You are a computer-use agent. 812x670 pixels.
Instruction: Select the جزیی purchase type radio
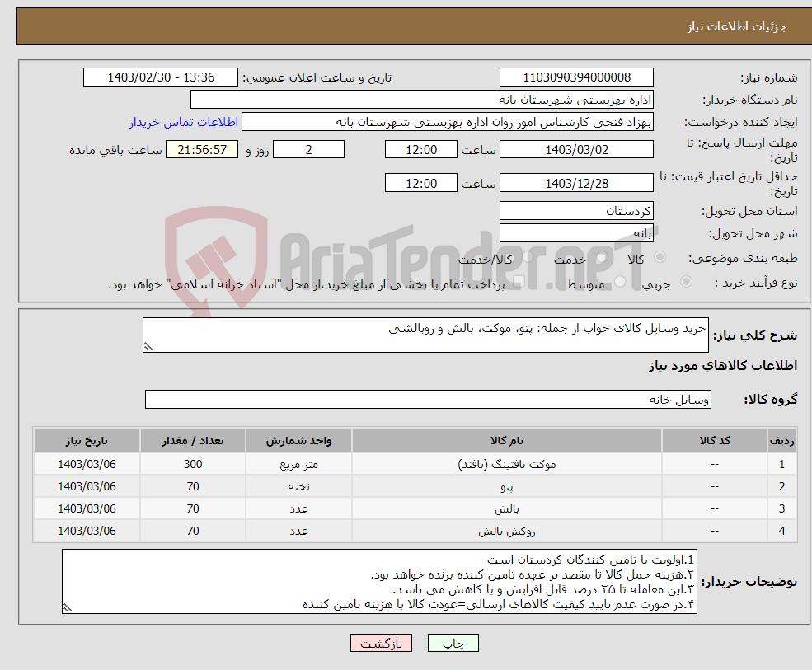[686, 282]
